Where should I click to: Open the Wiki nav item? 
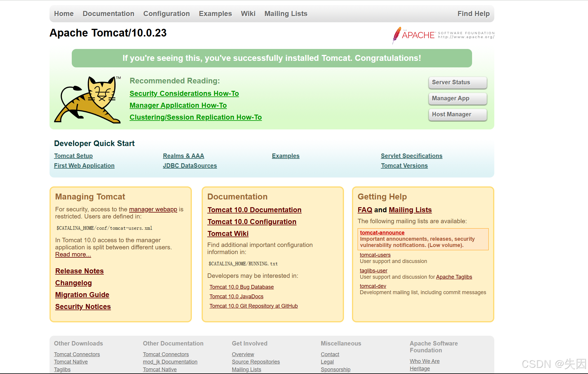point(248,14)
